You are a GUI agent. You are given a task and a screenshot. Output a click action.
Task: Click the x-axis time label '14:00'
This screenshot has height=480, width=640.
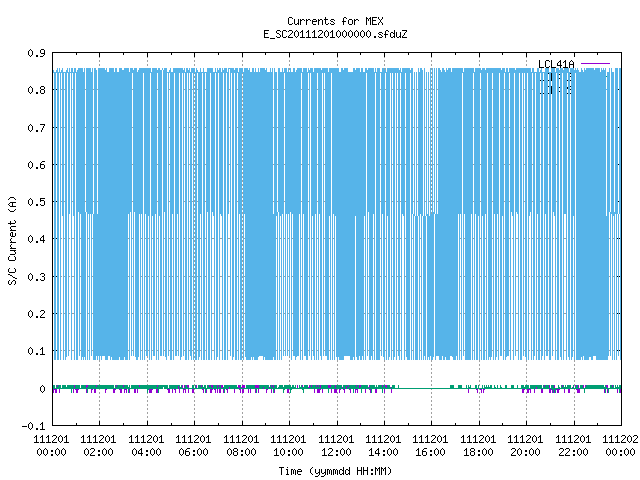[383, 453]
